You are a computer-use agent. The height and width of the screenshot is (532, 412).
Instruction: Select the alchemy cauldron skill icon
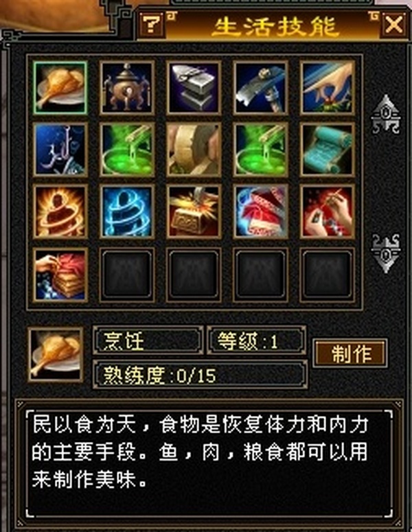click(127, 88)
